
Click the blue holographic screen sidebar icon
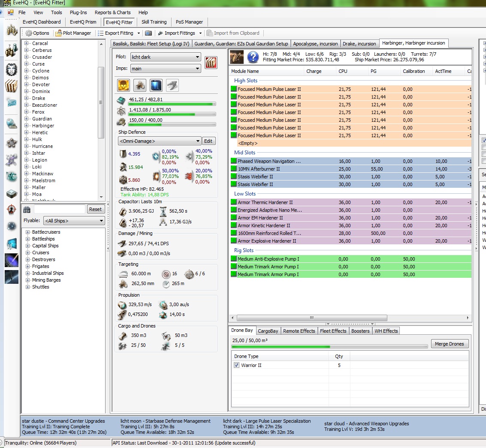tap(12, 244)
